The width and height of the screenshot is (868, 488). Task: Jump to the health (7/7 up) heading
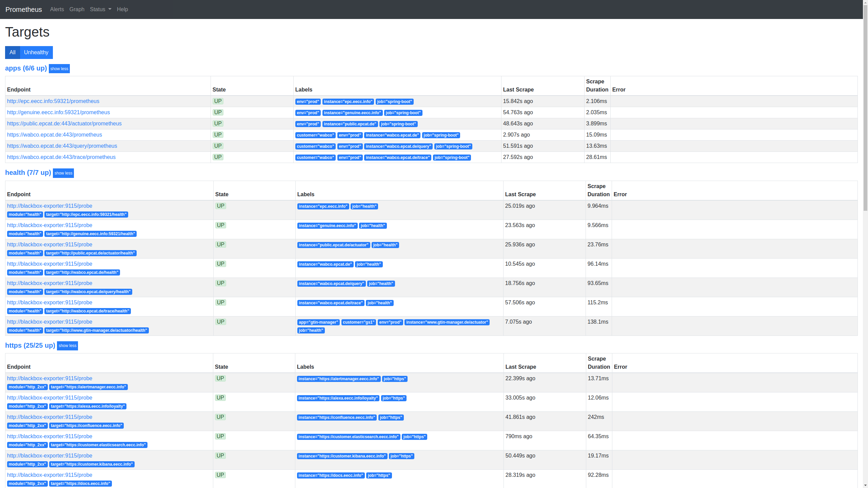[x=28, y=173]
